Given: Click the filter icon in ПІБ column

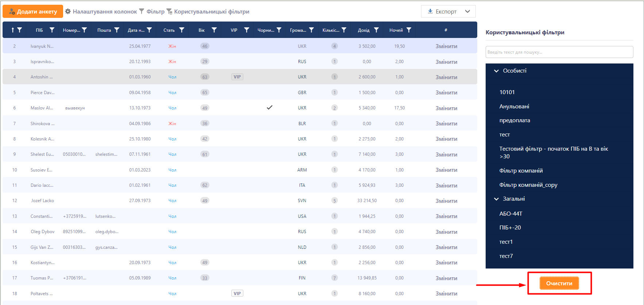Looking at the screenshot, I should point(52,30).
